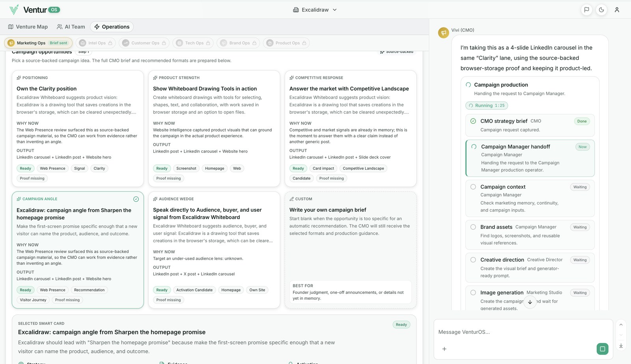
Task: Click Ready badge in Selected Smart Card
Action: (x=401, y=325)
